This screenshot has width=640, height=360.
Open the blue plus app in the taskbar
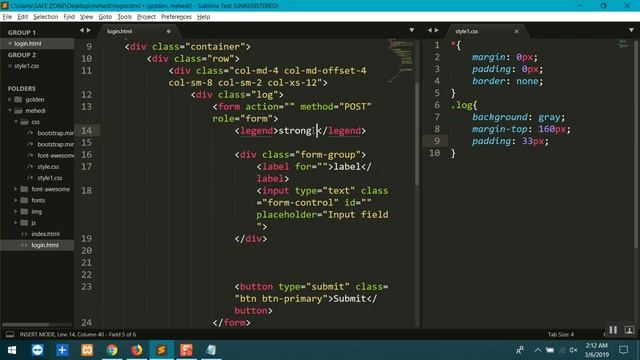(62, 350)
